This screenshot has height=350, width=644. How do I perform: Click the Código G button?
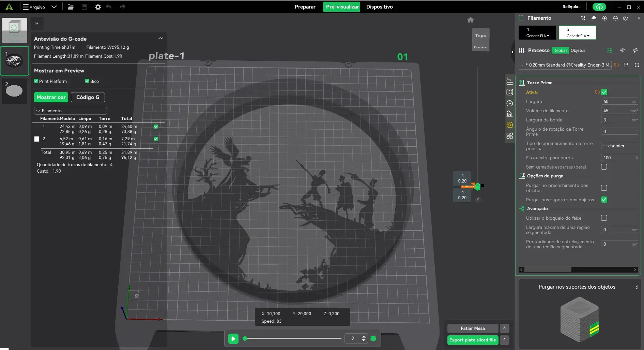point(88,97)
